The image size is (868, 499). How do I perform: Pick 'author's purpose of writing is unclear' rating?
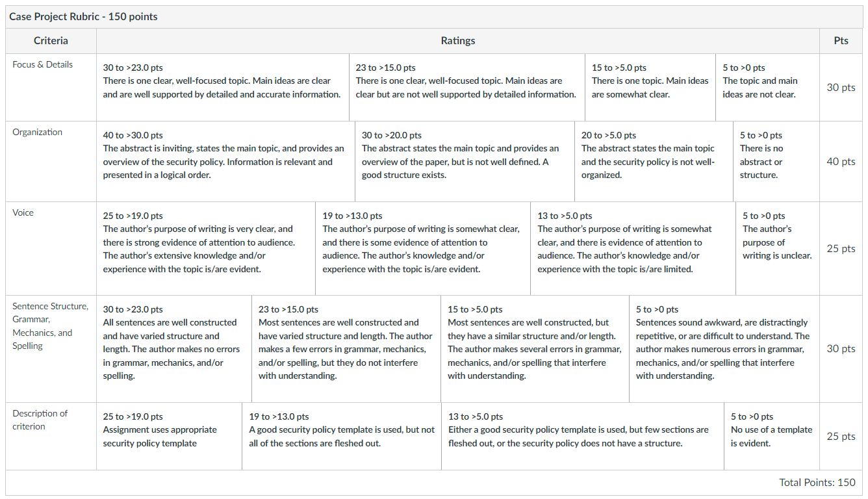point(778,249)
